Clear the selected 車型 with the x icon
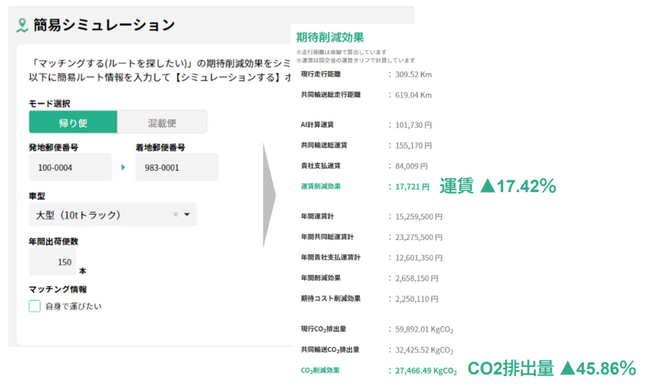The width and height of the screenshot is (650, 388). 175,214
